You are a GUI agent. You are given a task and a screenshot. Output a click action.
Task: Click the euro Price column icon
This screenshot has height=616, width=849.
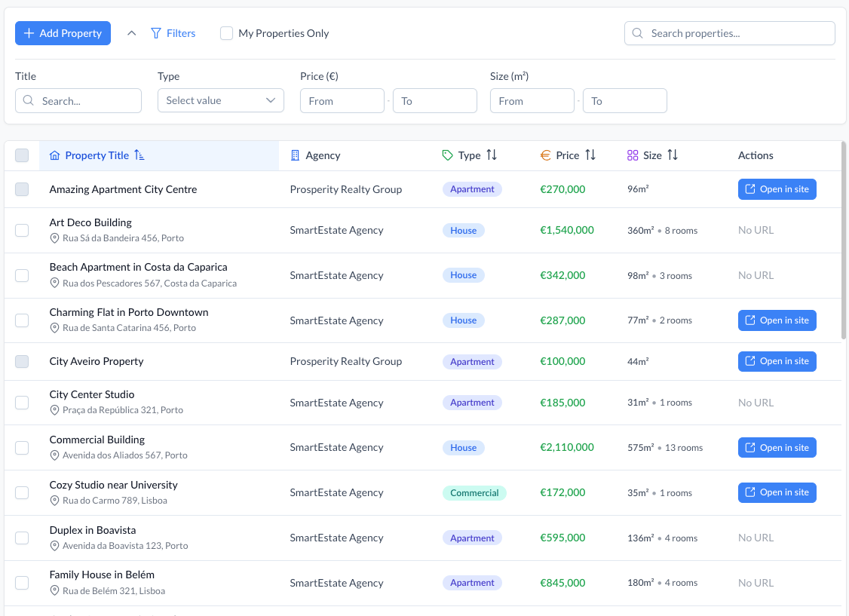546,155
